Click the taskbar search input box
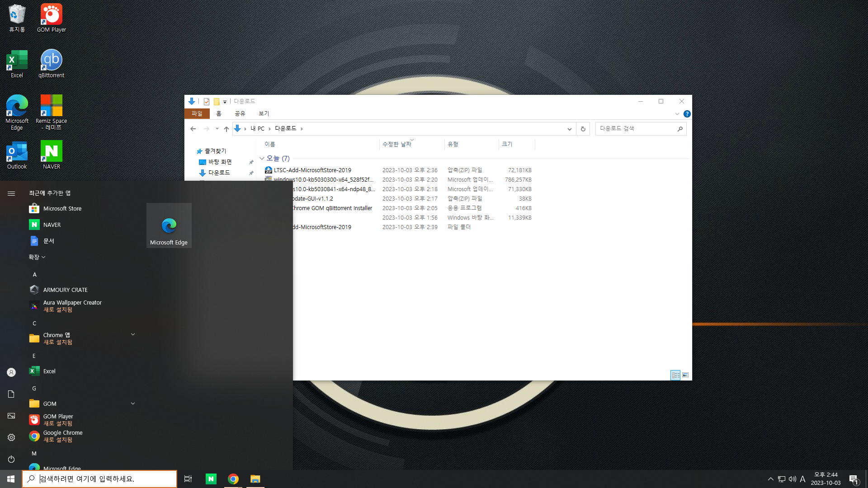The width and height of the screenshot is (868, 488). 99,479
